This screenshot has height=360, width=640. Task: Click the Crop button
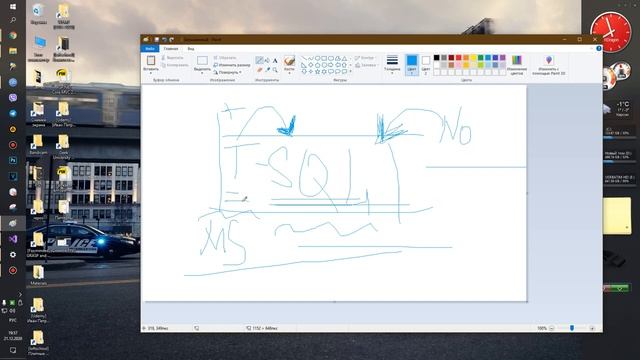pyautogui.click(x=225, y=58)
